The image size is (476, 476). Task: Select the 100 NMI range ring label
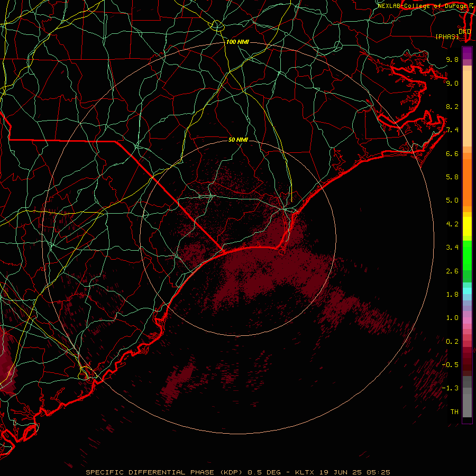click(237, 42)
